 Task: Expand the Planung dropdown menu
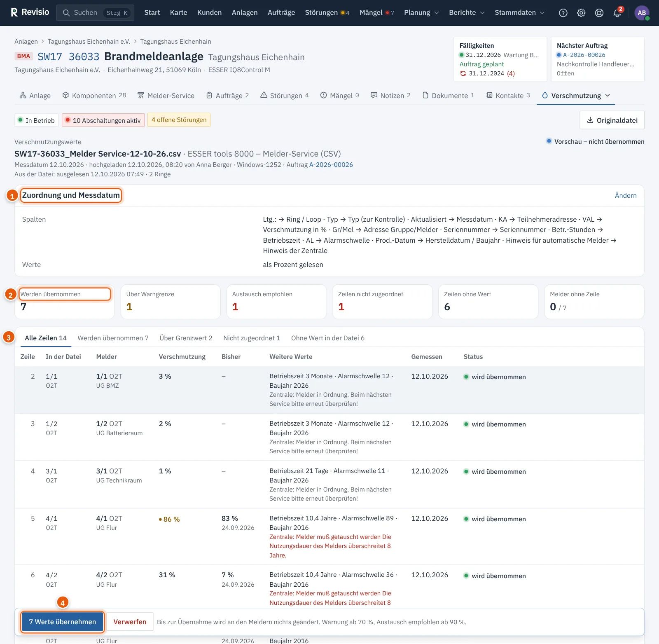[x=421, y=13]
